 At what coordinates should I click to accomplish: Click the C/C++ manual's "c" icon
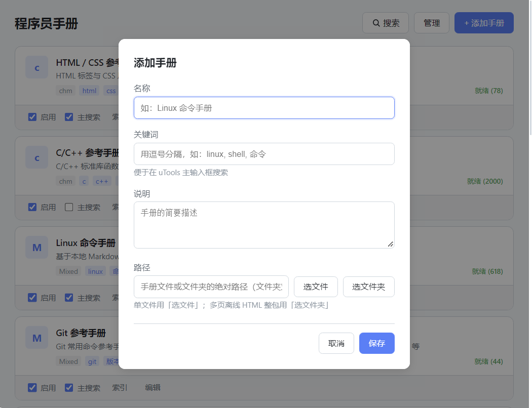[36, 158]
